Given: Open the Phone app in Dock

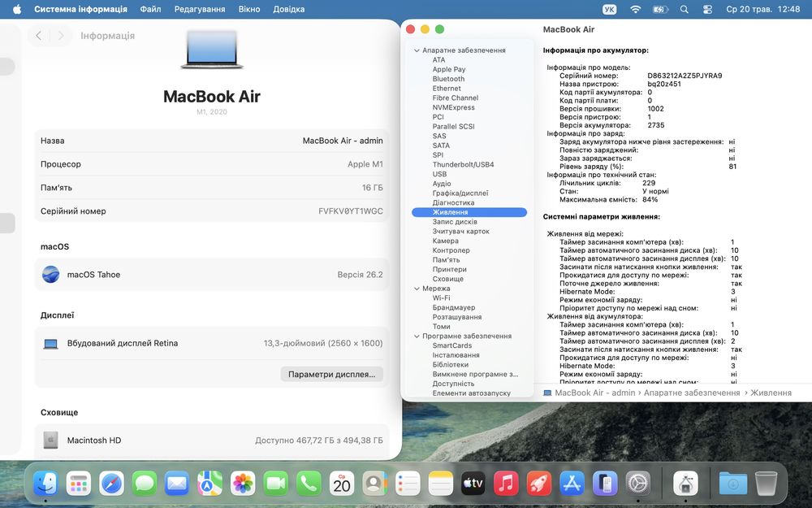Looking at the screenshot, I should [x=309, y=484].
